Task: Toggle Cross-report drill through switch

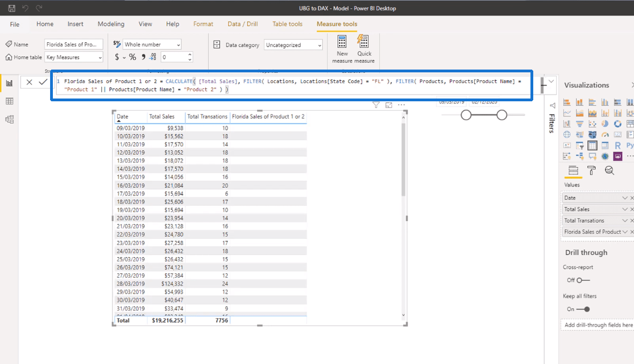Action: click(583, 281)
